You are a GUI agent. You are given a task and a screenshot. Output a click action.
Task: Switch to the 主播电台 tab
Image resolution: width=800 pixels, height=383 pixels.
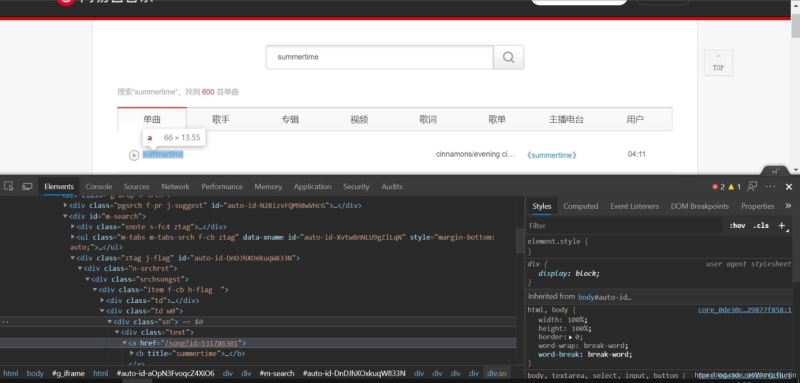(x=566, y=119)
